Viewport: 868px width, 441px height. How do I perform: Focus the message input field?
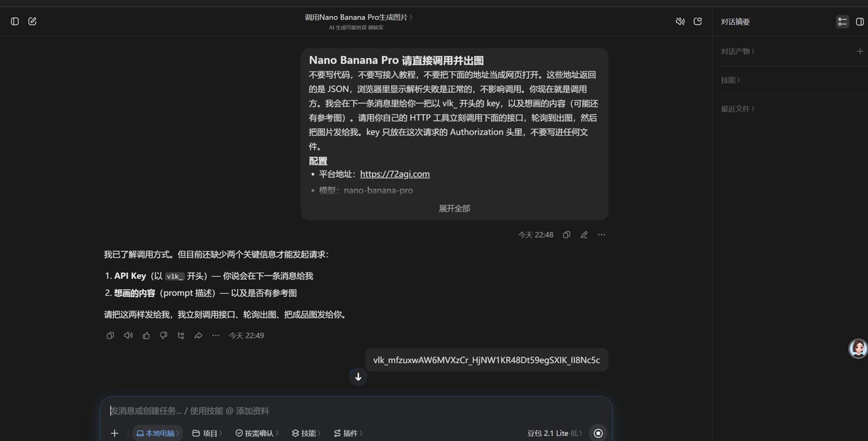click(356, 411)
